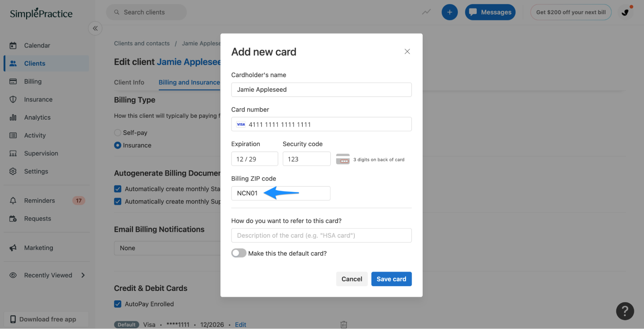Click the Billing ZIP code field
Screen dimensions: 644x329
pos(281,193)
